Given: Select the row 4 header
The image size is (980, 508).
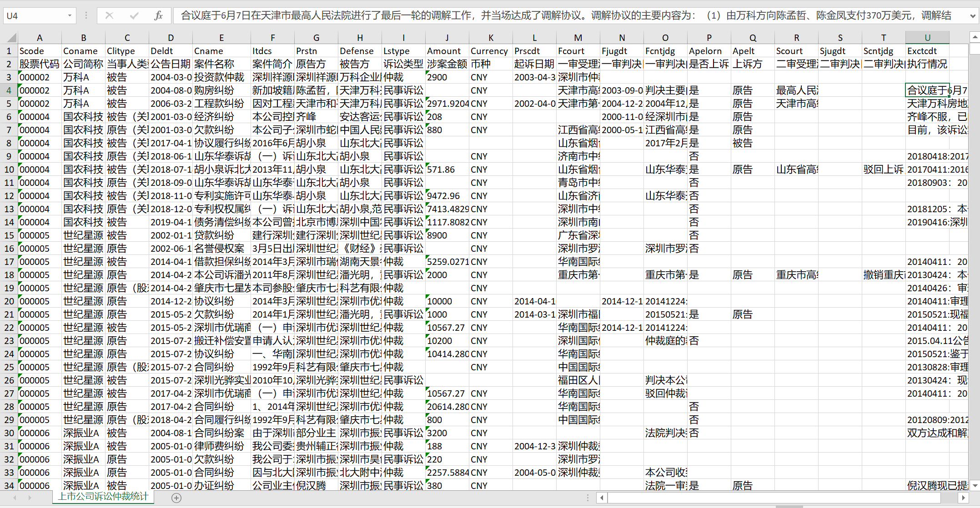Looking at the screenshot, I should 9,90.
